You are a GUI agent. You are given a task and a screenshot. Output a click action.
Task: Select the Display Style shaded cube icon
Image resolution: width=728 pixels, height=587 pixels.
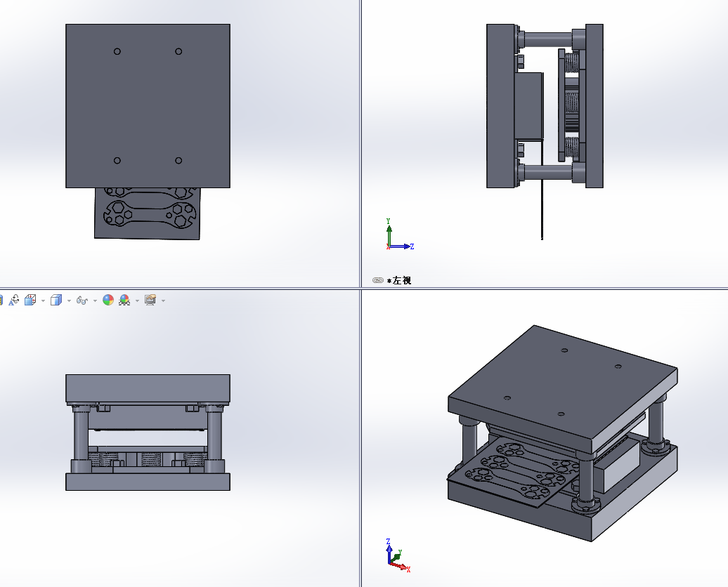coord(56,301)
